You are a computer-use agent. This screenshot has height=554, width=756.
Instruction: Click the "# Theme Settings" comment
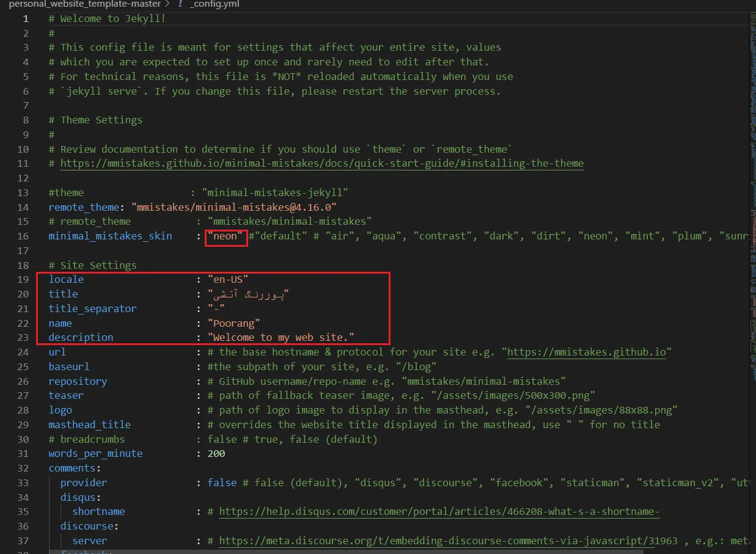click(95, 120)
